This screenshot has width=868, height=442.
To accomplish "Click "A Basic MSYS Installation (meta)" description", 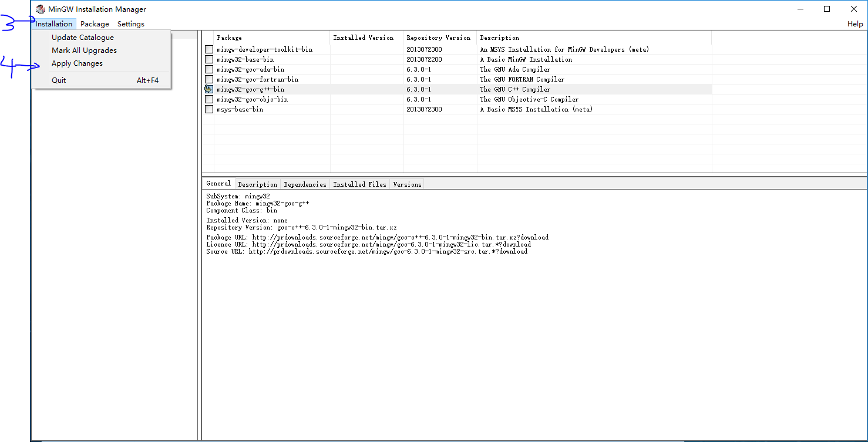I will click(x=536, y=109).
